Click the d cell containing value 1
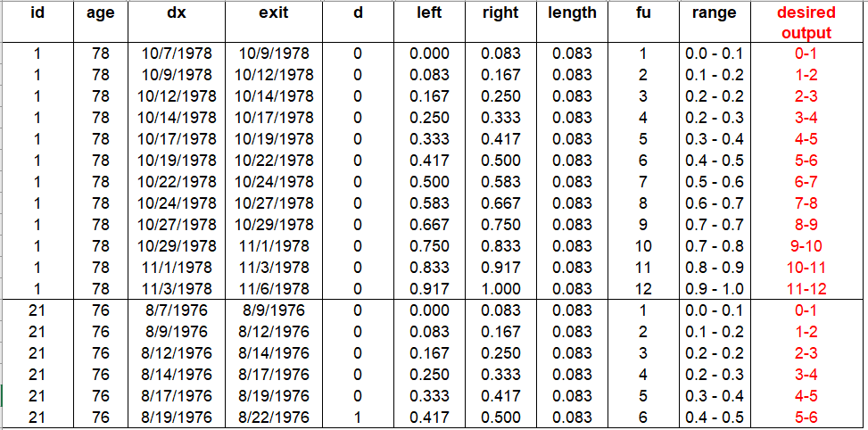868x430 pixels. (358, 418)
